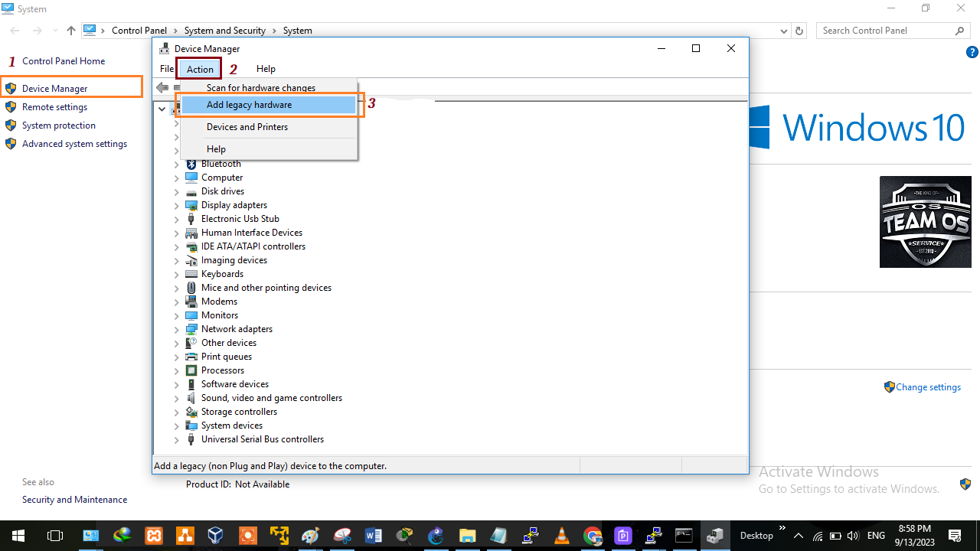This screenshot has height=551, width=980.
Task: Click the Sound, video and game controllers icon
Action: (191, 398)
